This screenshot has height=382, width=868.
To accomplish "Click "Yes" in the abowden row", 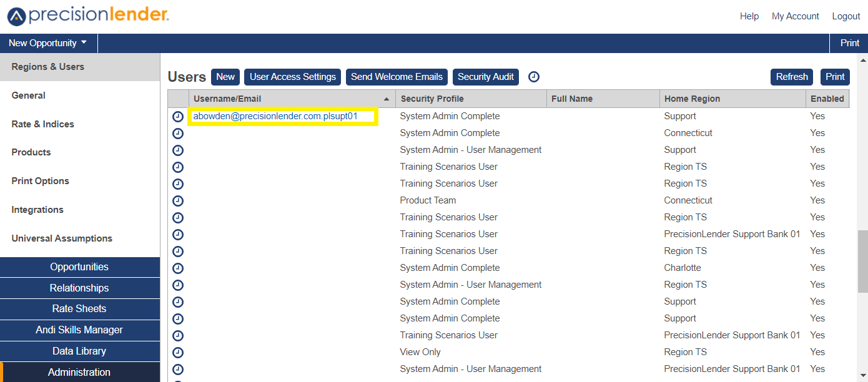I will 817,116.
